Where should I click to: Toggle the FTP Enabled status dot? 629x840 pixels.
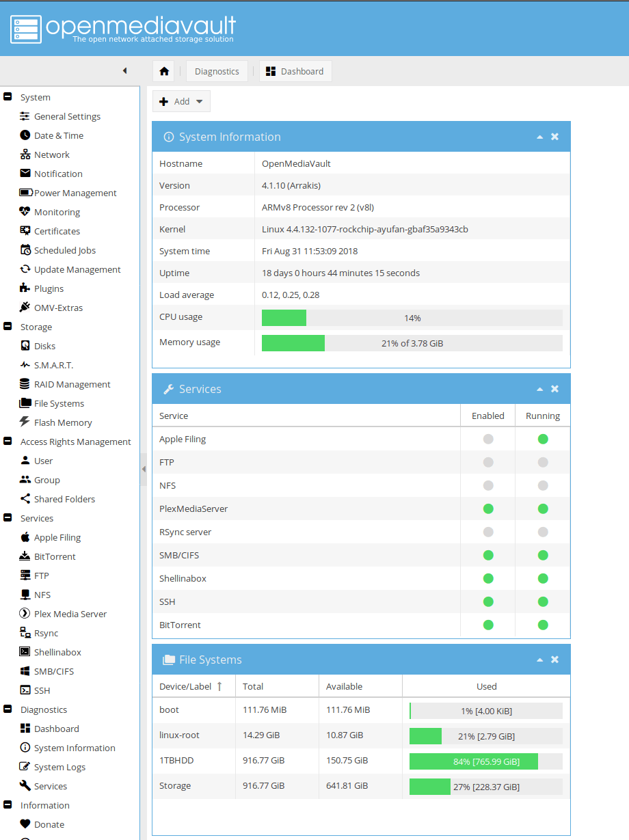[x=487, y=462]
